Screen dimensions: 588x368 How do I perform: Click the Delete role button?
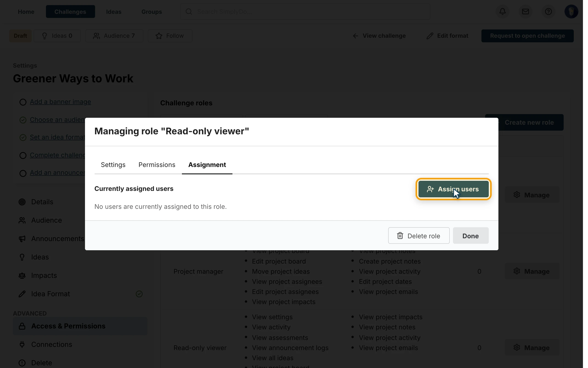419,236
